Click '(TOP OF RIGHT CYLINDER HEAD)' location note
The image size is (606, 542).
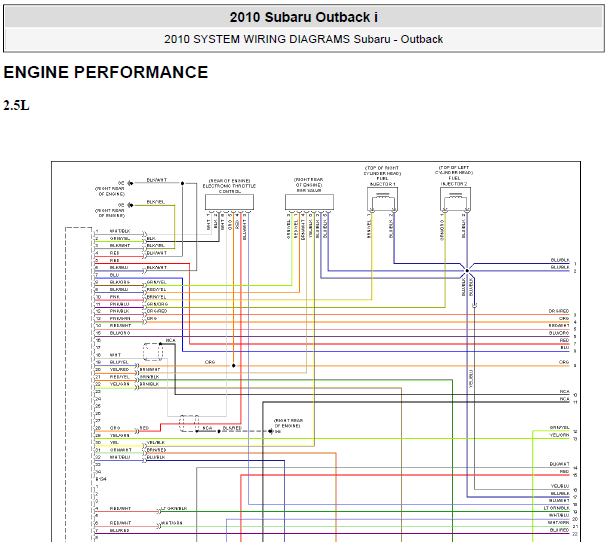click(382, 170)
